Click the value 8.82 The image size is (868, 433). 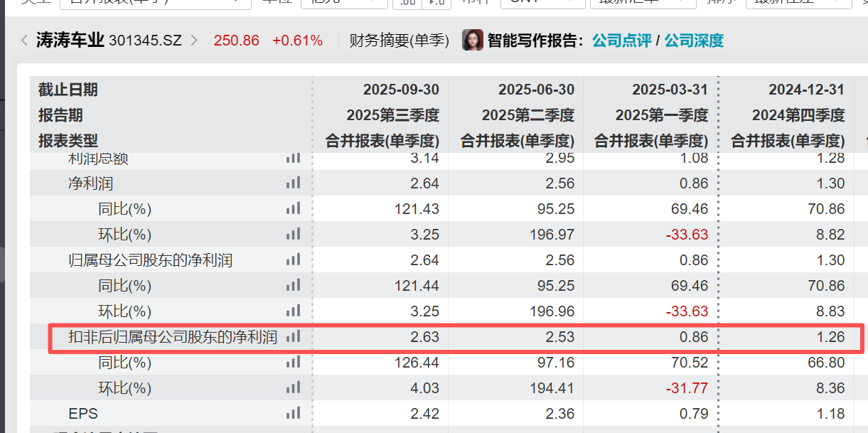click(x=830, y=235)
